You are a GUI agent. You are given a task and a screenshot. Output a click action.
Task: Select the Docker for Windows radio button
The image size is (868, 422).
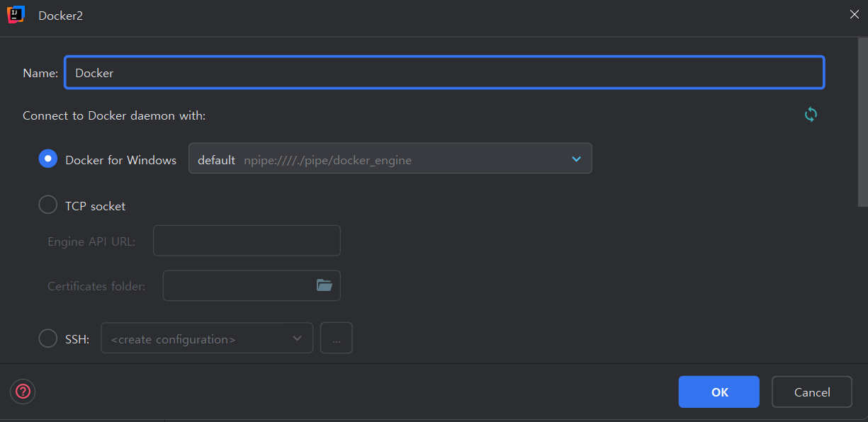coord(47,159)
